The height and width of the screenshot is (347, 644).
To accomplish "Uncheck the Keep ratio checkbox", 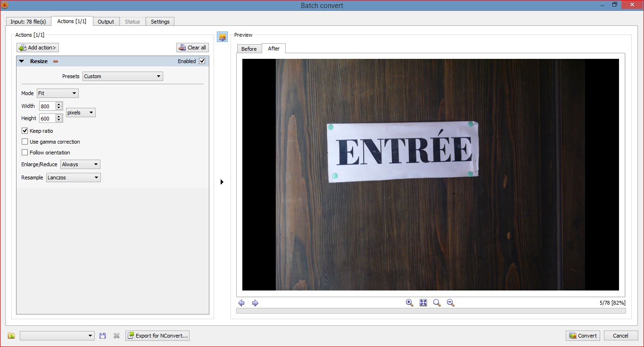I will click(x=25, y=131).
